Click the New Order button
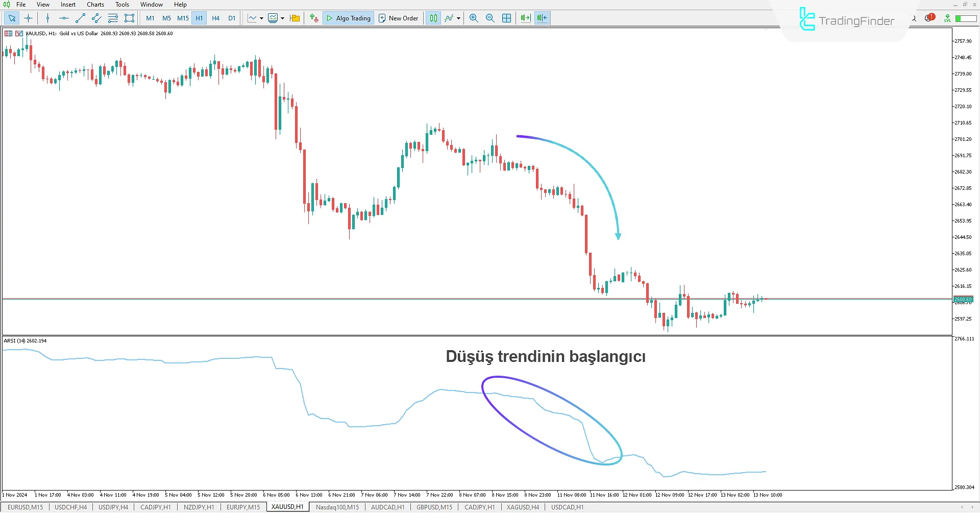 pos(398,18)
